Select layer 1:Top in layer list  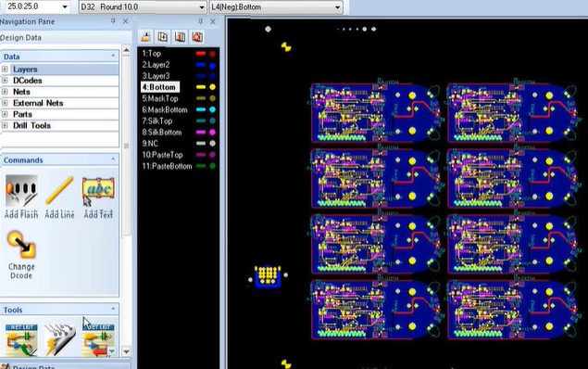coord(152,53)
